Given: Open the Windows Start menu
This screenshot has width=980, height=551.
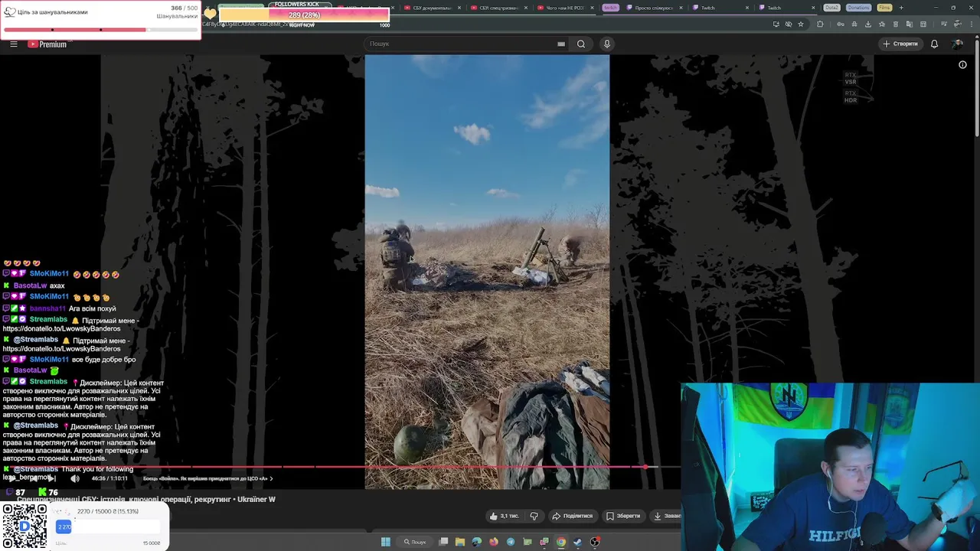Looking at the screenshot, I should [x=386, y=542].
